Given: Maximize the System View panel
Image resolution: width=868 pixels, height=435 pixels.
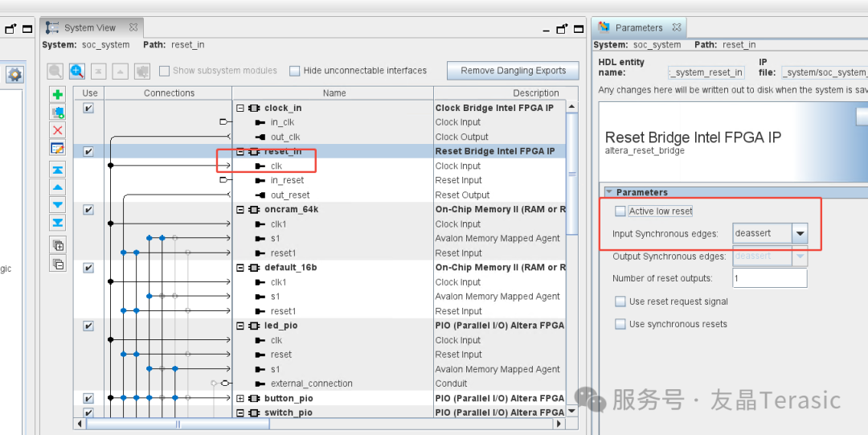Looking at the screenshot, I should (x=579, y=29).
